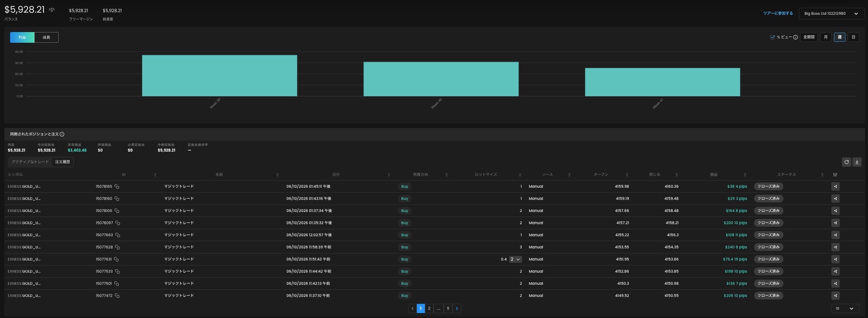Open アクティブなトレード tab

30,162
